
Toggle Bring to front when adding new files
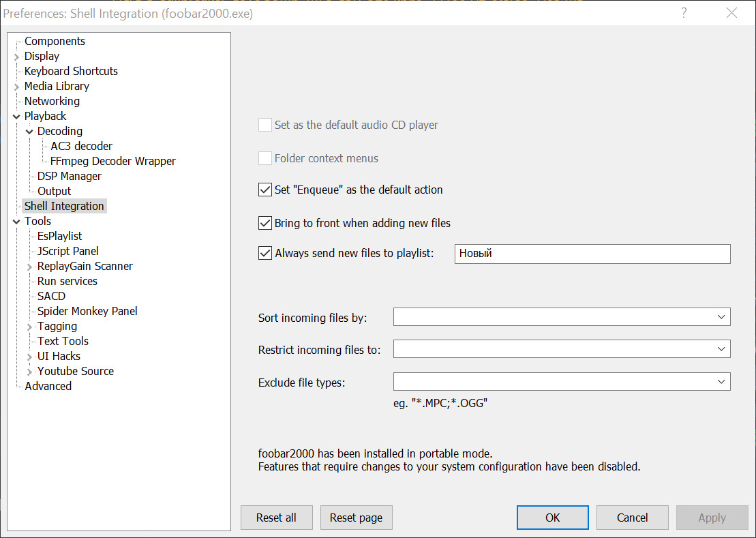(265, 223)
